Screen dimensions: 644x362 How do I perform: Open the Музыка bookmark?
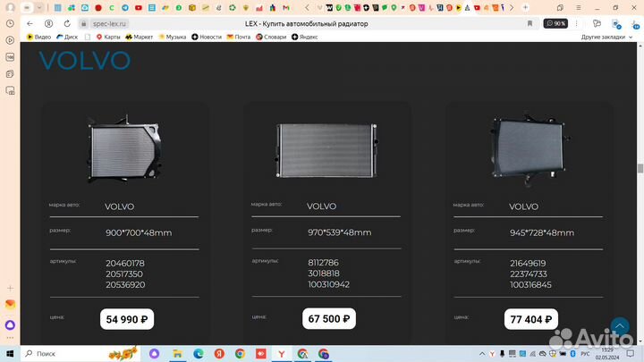coord(173,37)
